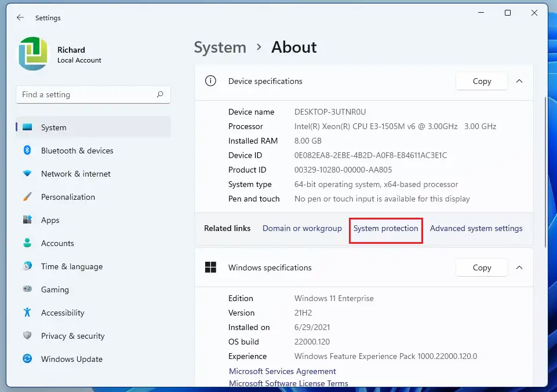
Task: Click the Time & language globe icon
Action: point(27,266)
